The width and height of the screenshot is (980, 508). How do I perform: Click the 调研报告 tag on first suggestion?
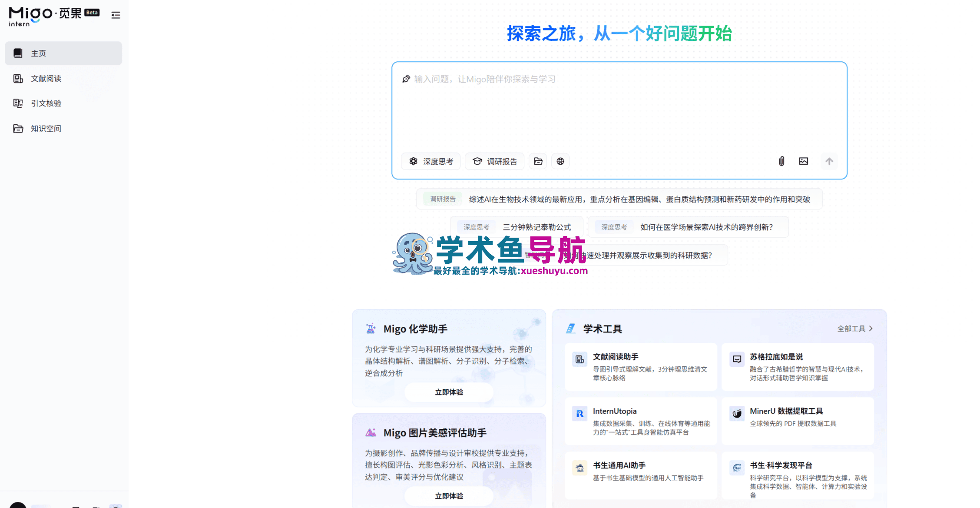point(443,199)
